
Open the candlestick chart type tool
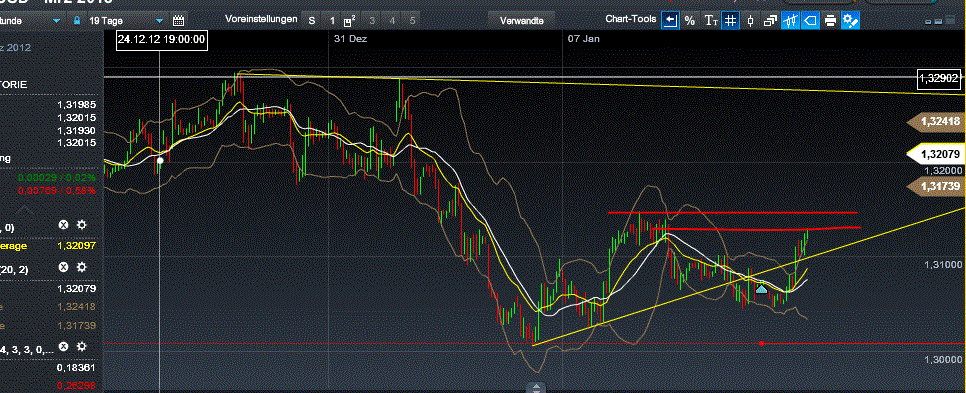tap(750, 21)
